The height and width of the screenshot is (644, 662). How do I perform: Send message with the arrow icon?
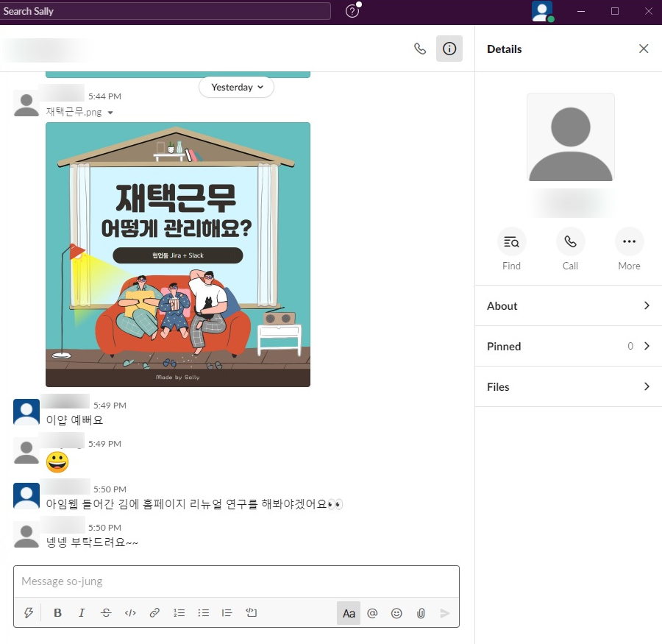[444, 613]
